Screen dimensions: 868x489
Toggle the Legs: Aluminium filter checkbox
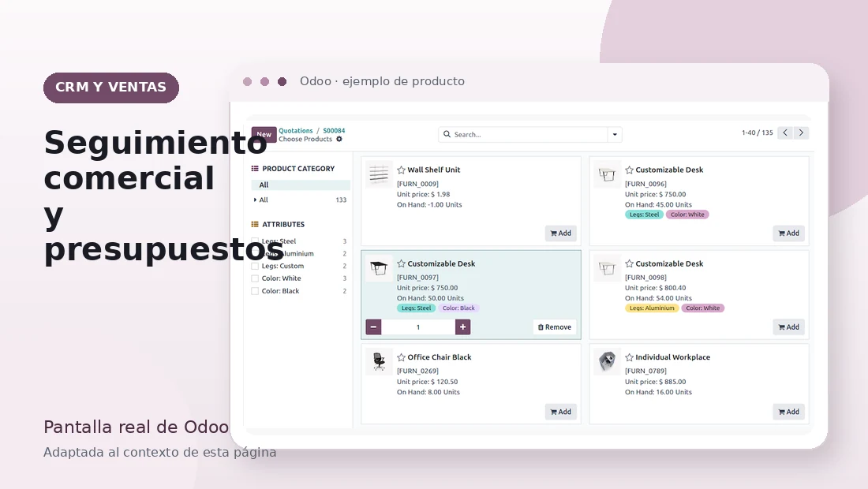[255, 253]
